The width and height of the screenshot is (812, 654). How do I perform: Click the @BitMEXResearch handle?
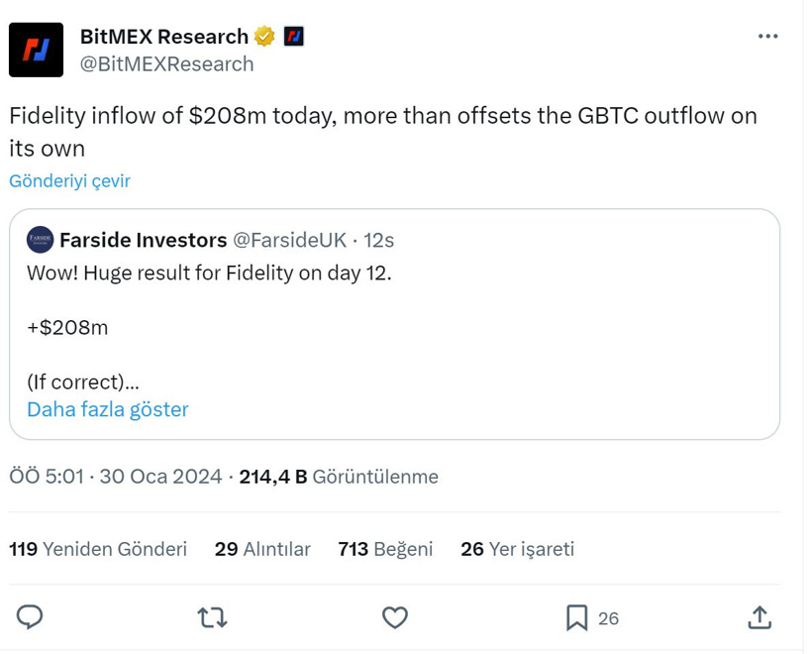pos(166,64)
